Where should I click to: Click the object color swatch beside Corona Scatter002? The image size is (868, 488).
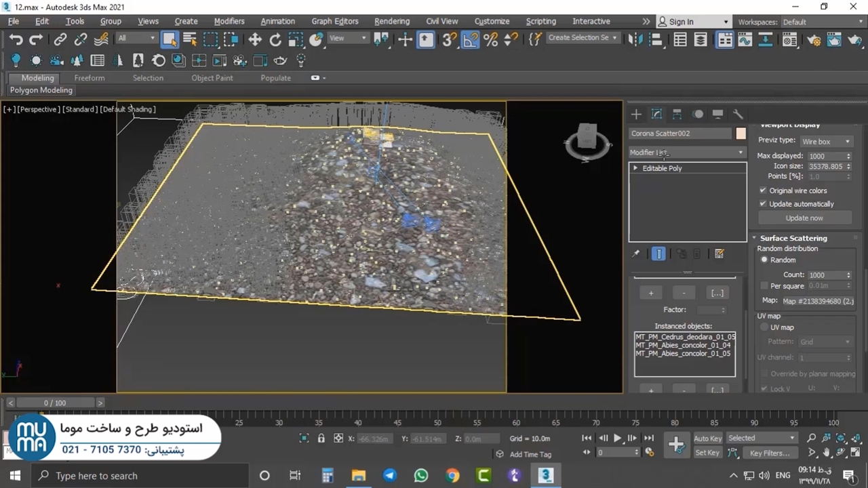coord(741,134)
